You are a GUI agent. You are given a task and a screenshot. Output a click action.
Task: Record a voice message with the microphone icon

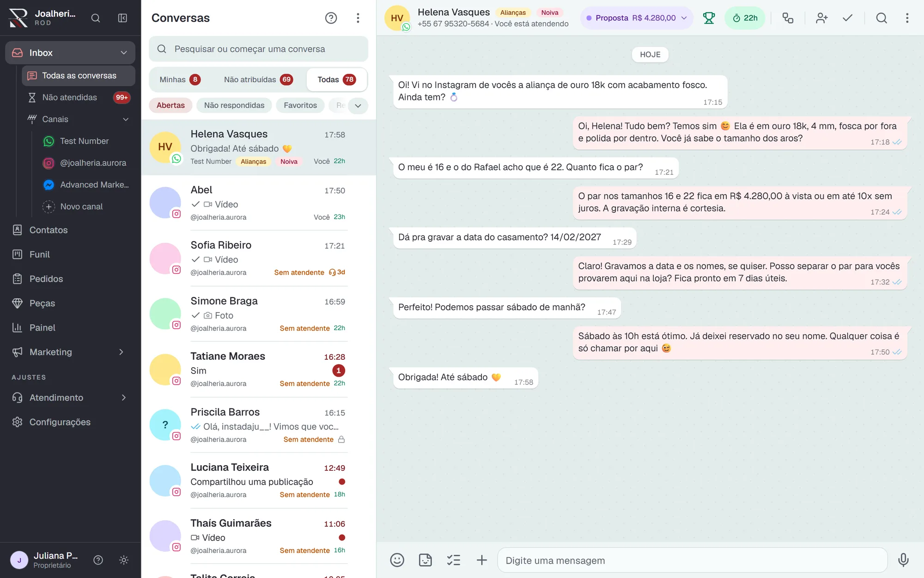point(903,560)
